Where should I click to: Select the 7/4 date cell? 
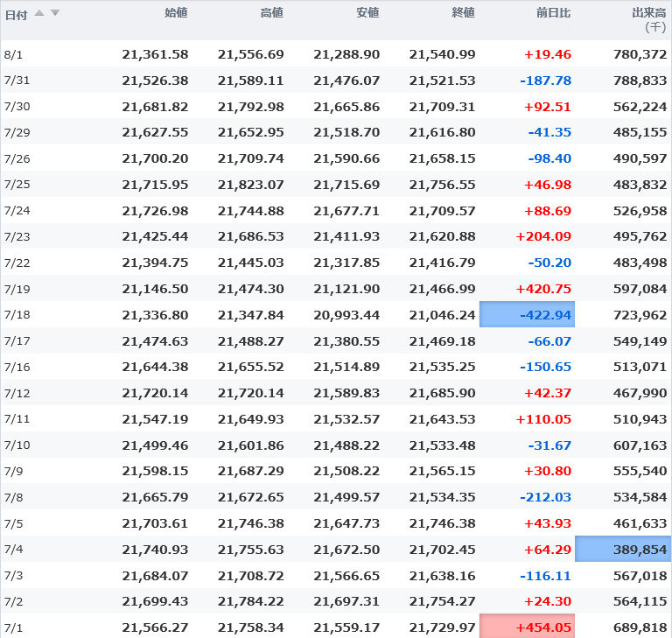pyautogui.click(x=13, y=550)
